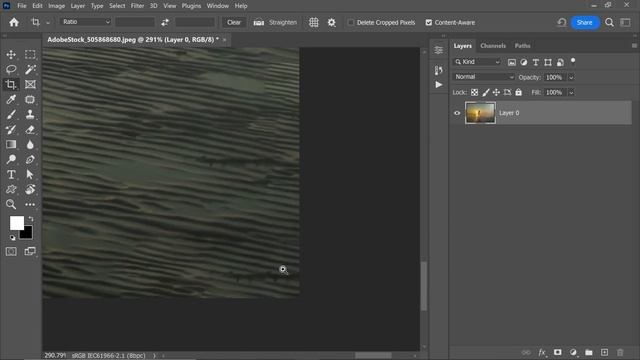This screenshot has height=360, width=640.
Task: Select the Custom Shape tool
Action: click(11, 189)
